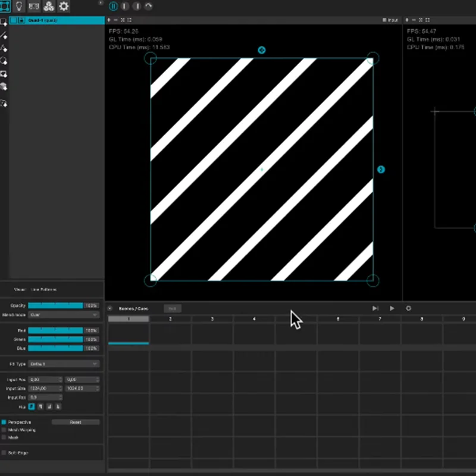Click the pause button in top toolbar
476x476 pixels.
tap(113, 6)
